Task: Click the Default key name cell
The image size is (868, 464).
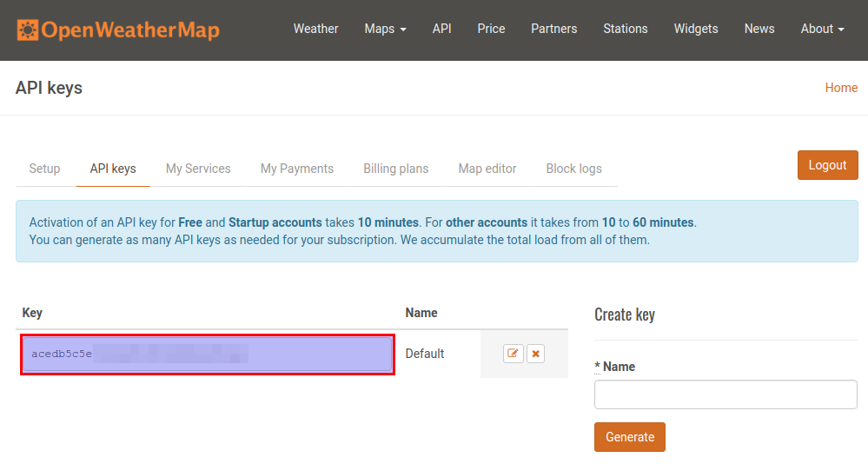Action: pyautogui.click(x=425, y=354)
